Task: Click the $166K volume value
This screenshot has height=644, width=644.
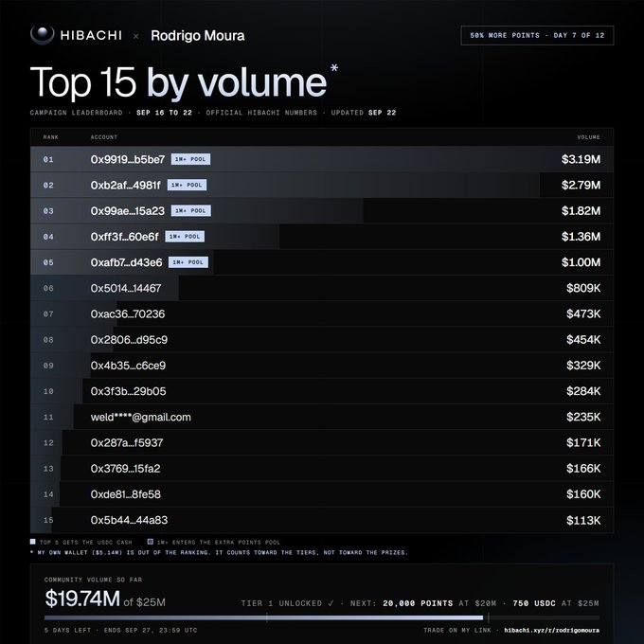Action: [583, 469]
